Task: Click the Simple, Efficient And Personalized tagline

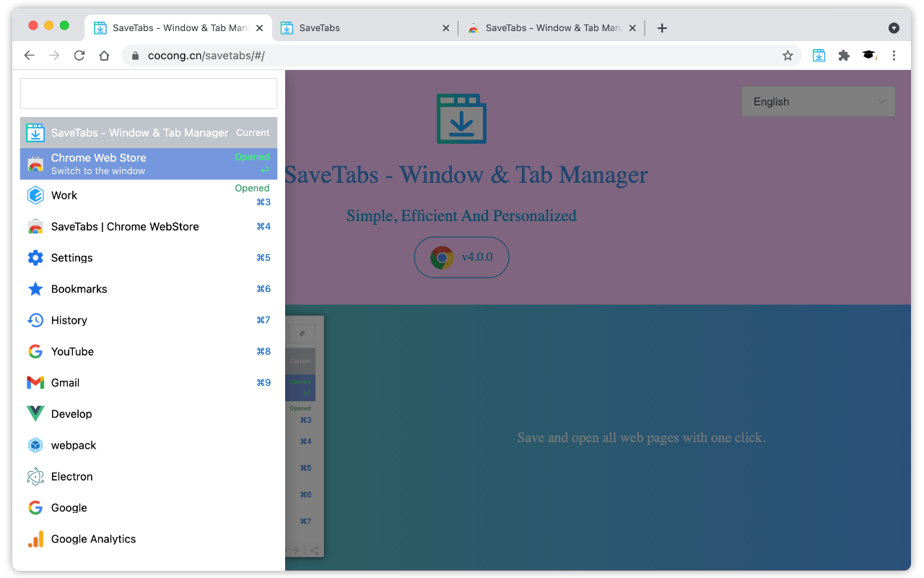Action: [x=461, y=216]
